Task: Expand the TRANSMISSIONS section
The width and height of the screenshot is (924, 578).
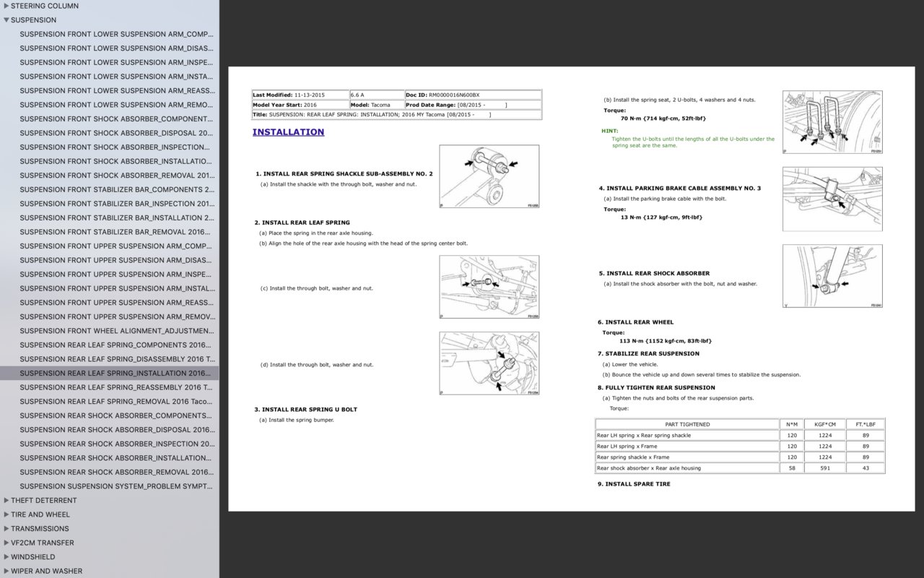Action: point(6,528)
